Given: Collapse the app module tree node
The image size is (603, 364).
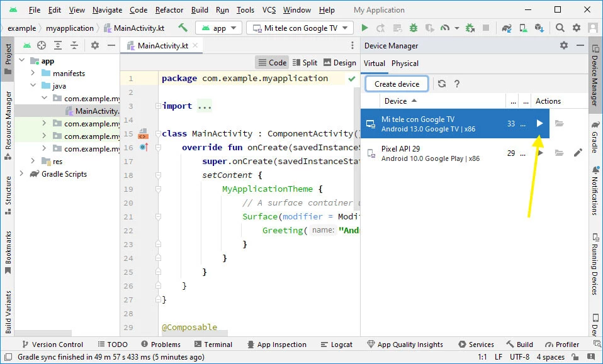Looking at the screenshot, I should (22, 60).
